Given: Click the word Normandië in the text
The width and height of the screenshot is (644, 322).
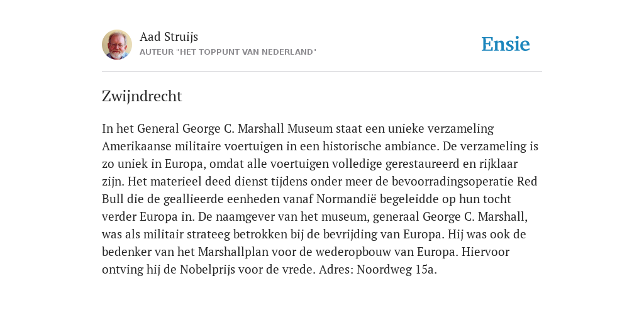Looking at the screenshot, I should pyautogui.click(x=347, y=199).
